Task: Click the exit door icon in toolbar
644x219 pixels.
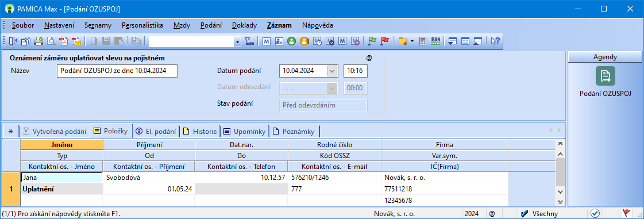Action: pos(14,41)
